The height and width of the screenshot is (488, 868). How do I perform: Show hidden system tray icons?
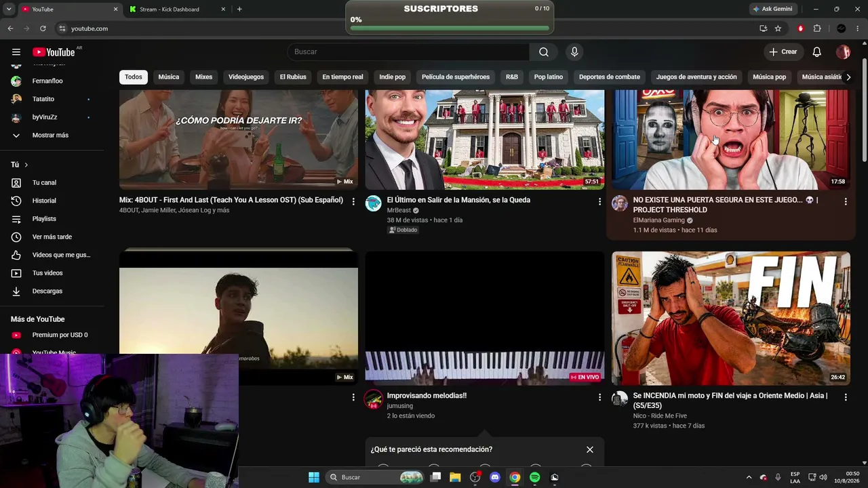pyautogui.click(x=749, y=477)
